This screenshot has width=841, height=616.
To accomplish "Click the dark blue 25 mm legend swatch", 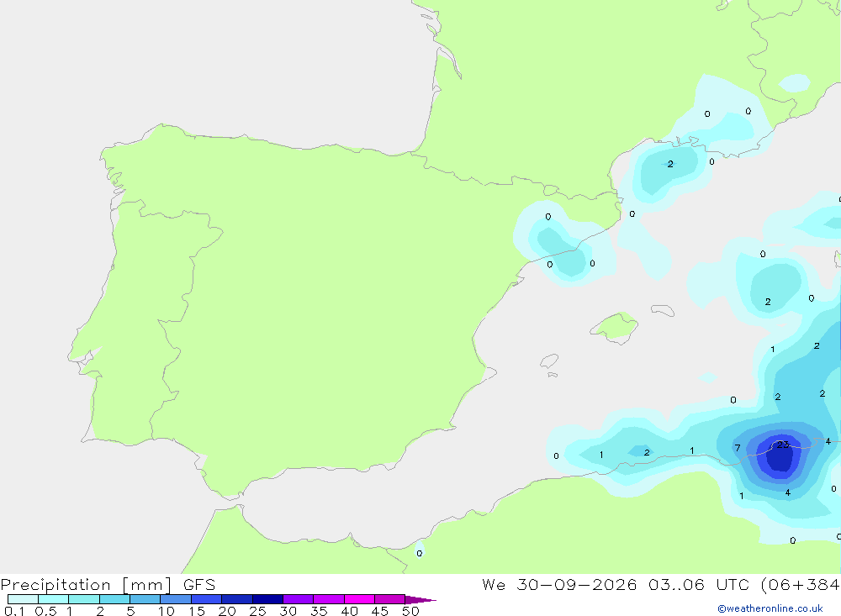I will point(267,599).
